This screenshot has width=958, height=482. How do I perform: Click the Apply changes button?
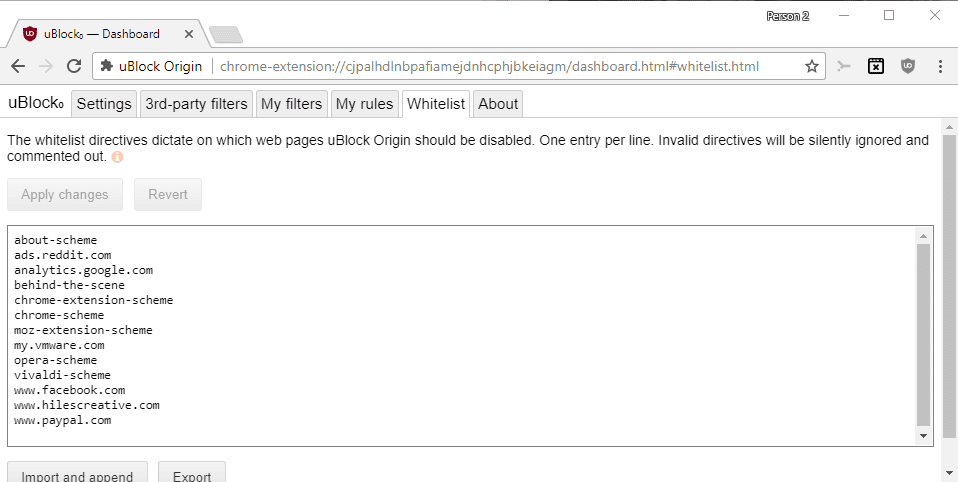(x=65, y=194)
